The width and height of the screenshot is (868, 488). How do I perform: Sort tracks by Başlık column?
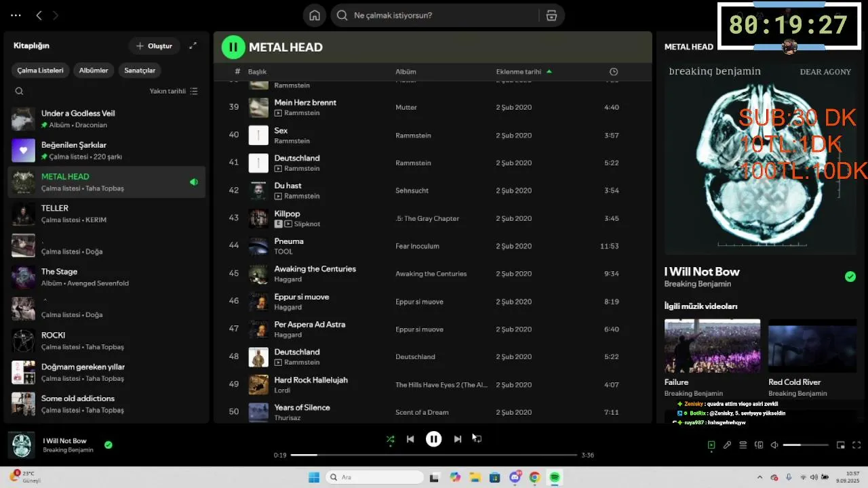[257, 72]
